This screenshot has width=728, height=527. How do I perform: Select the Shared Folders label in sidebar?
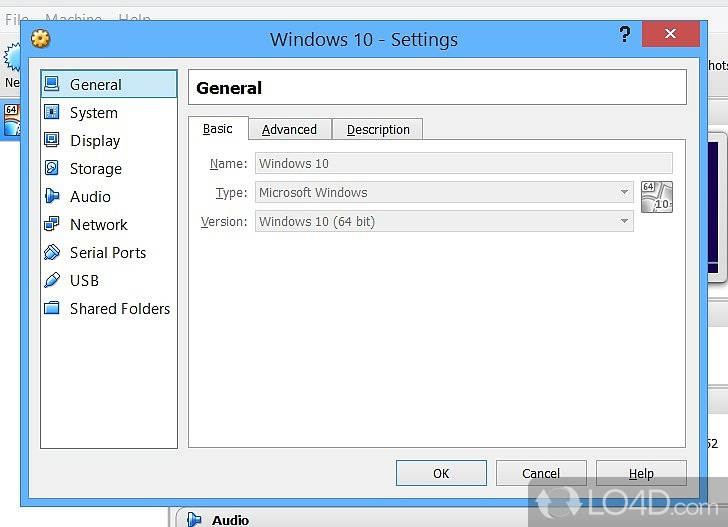[x=120, y=309]
